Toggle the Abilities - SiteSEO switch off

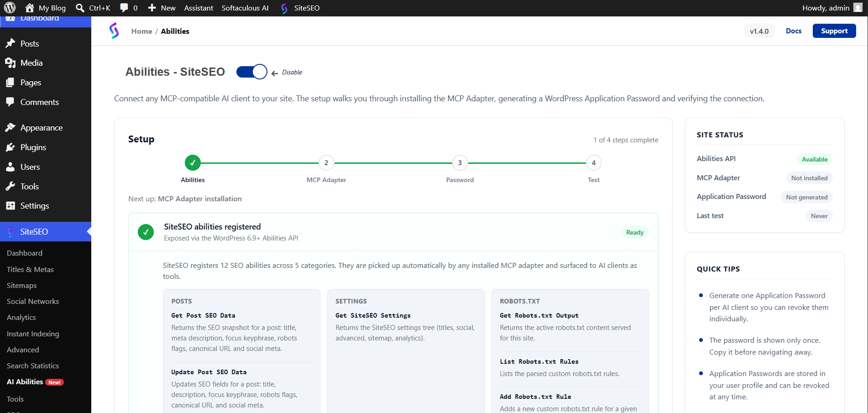click(251, 72)
